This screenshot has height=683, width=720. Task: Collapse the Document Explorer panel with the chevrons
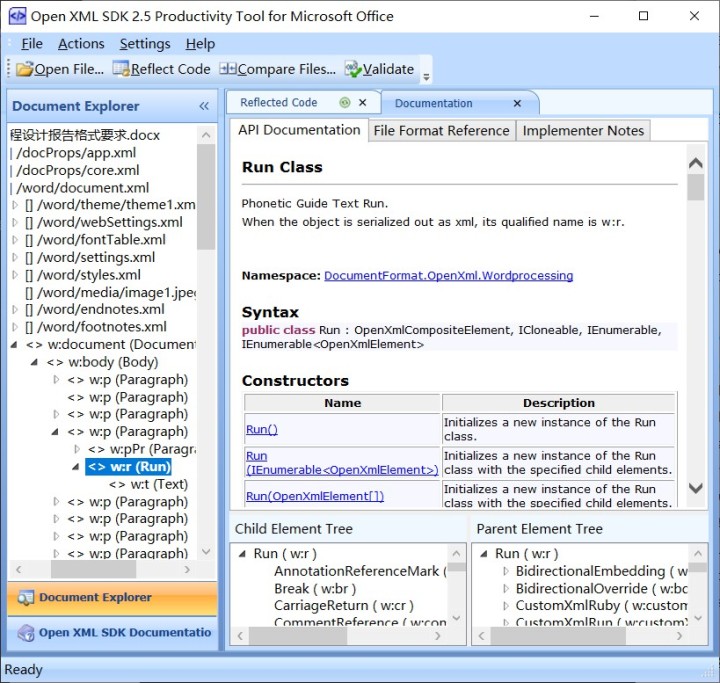tap(204, 106)
